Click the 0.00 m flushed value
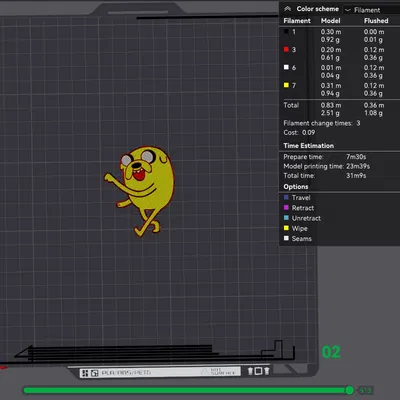Viewport: 400px width, 400px height. click(374, 32)
